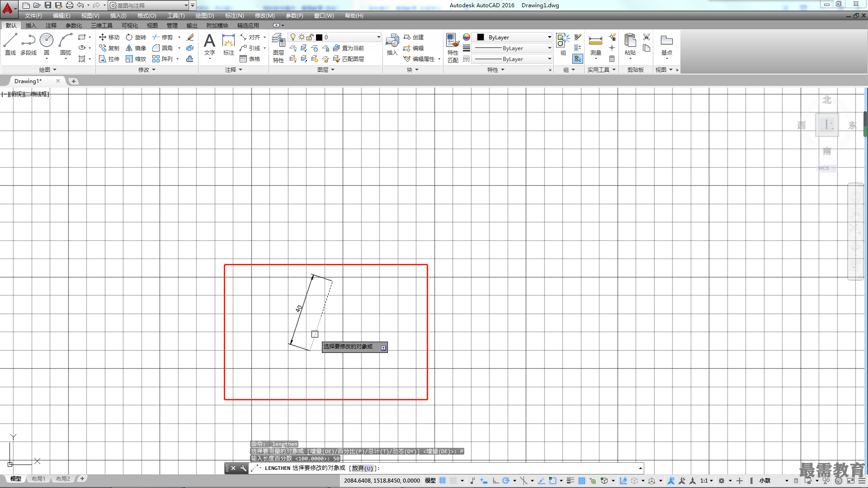Expand the 图层 (Layers) panel
Screen dimensions: 868x488
pos(326,70)
